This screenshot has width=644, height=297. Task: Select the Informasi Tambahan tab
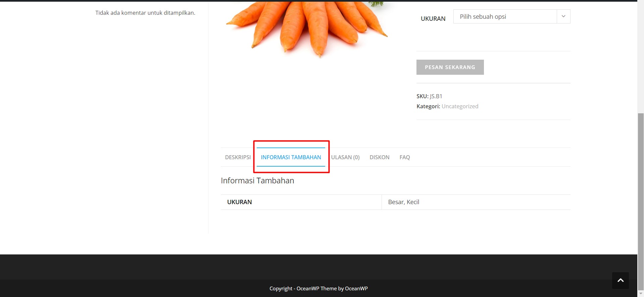291,157
